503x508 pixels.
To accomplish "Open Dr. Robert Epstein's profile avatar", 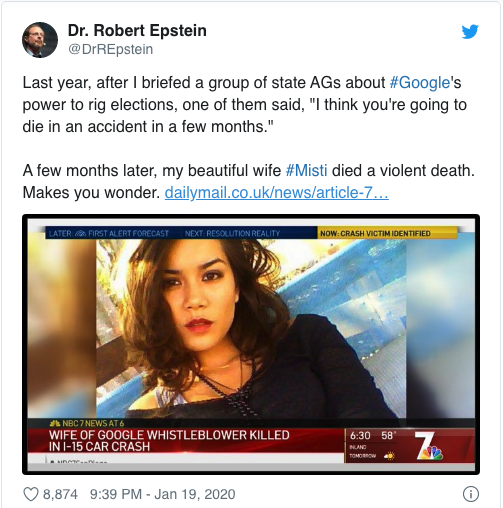I will click(x=40, y=40).
